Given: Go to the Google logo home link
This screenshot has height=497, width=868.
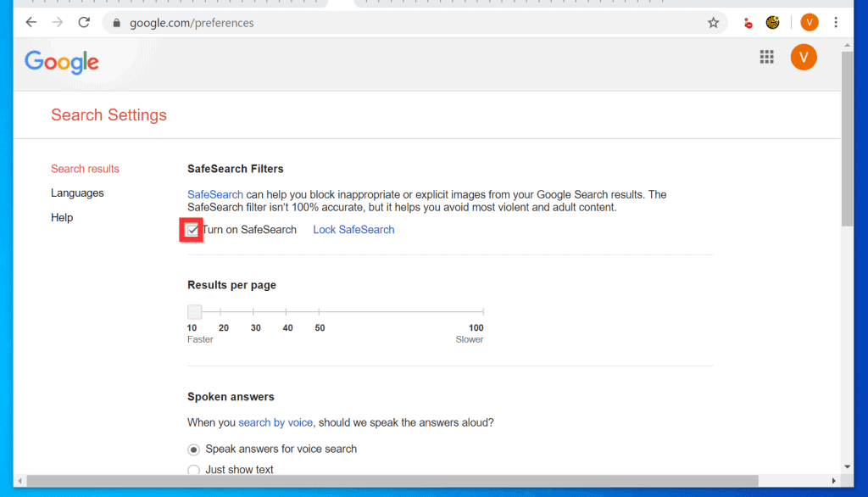Looking at the screenshot, I should pyautogui.click(x=61, y=62).
